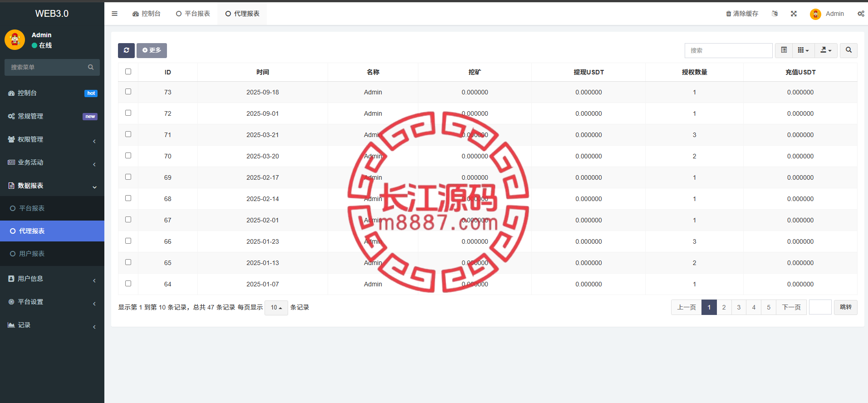This screenshot has height=403, width=868.
Task: Click the table 搜索 search field
Action: 728,50
